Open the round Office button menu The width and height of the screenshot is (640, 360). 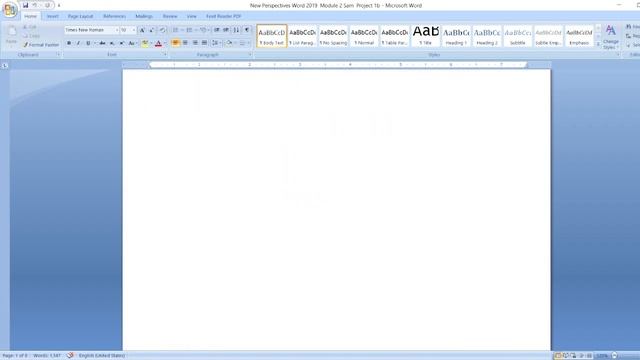9,10
